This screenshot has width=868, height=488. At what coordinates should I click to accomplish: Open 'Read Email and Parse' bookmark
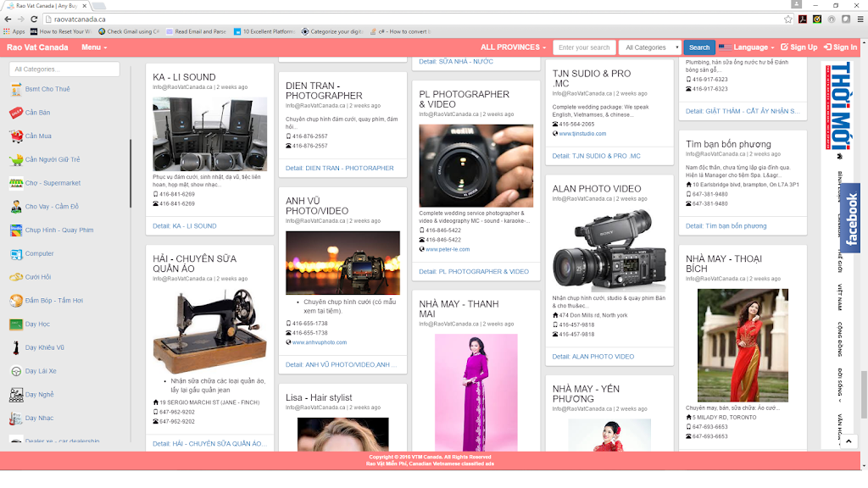196,31
